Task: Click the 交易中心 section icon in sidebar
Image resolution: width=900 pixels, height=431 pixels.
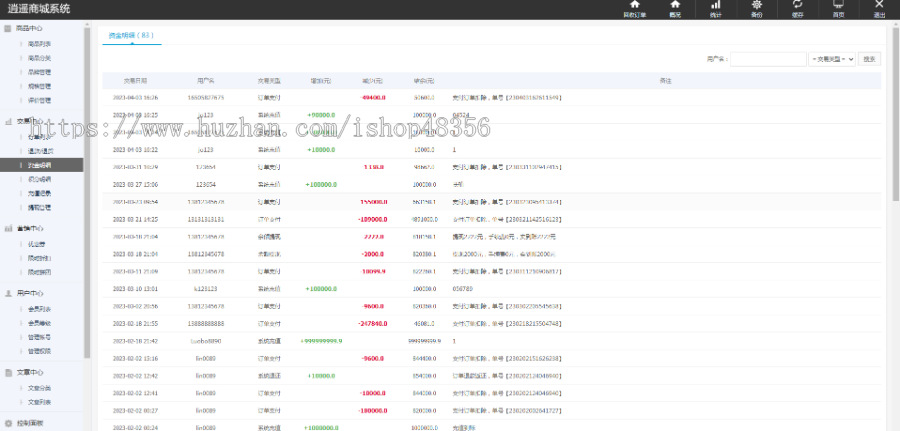Action: pyautogui.click(x=8, y=121)
